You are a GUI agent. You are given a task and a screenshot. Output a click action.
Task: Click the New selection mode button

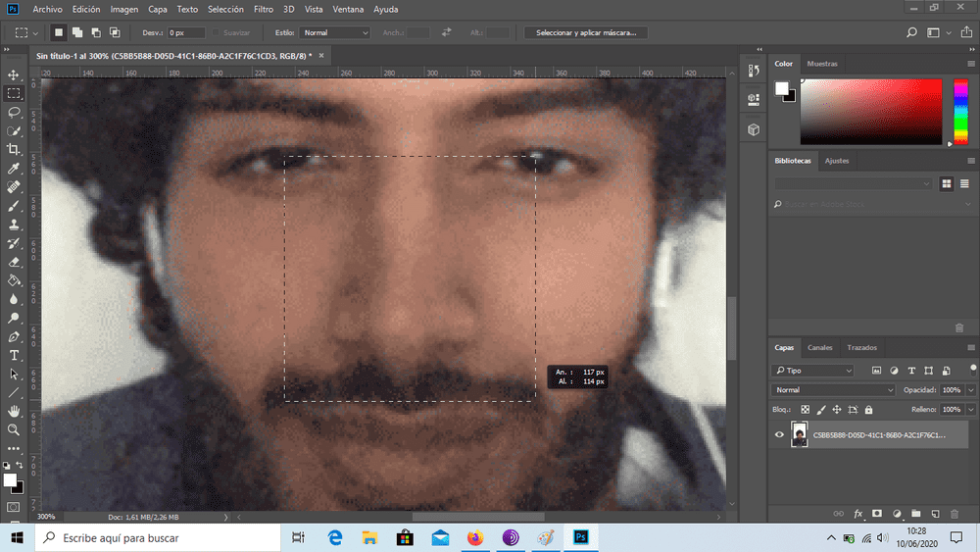point(58,32)
